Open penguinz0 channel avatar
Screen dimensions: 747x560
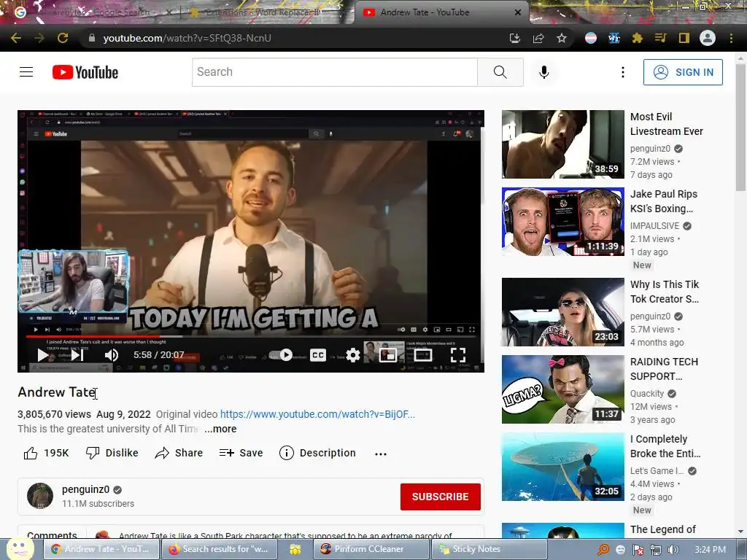pos(40,496)
